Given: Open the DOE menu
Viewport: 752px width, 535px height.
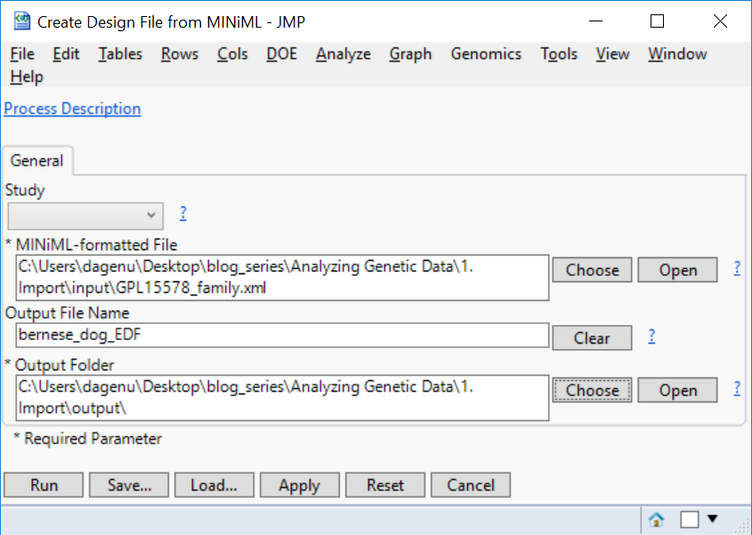Looking at the screenshot, I should (x=282, y=54).
